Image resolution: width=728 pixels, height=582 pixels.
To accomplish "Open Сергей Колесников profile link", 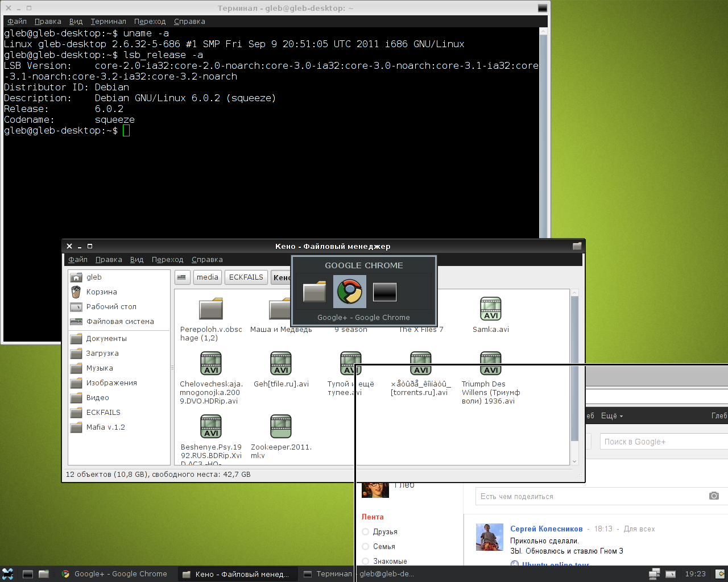I will tap(546, 529).
